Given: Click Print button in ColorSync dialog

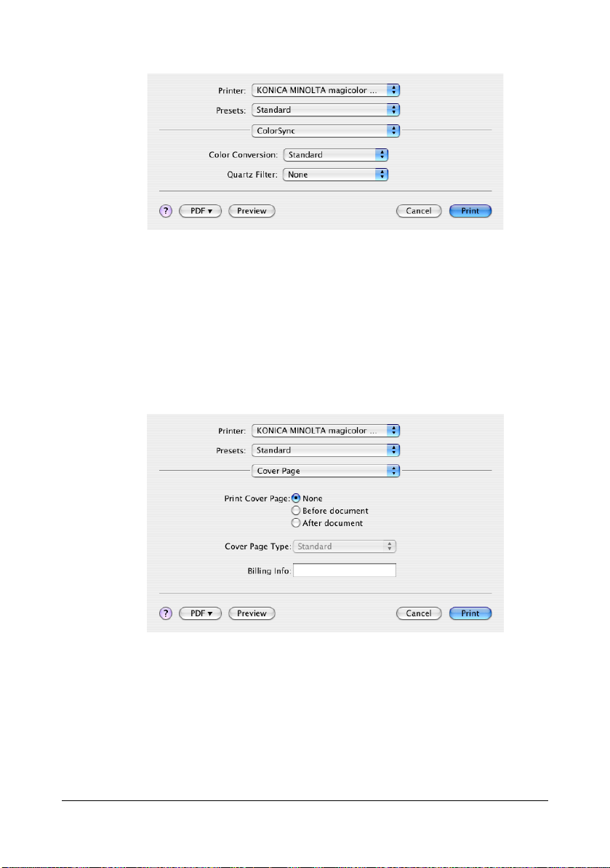Looking at the screenshot, I should [470, 211].
